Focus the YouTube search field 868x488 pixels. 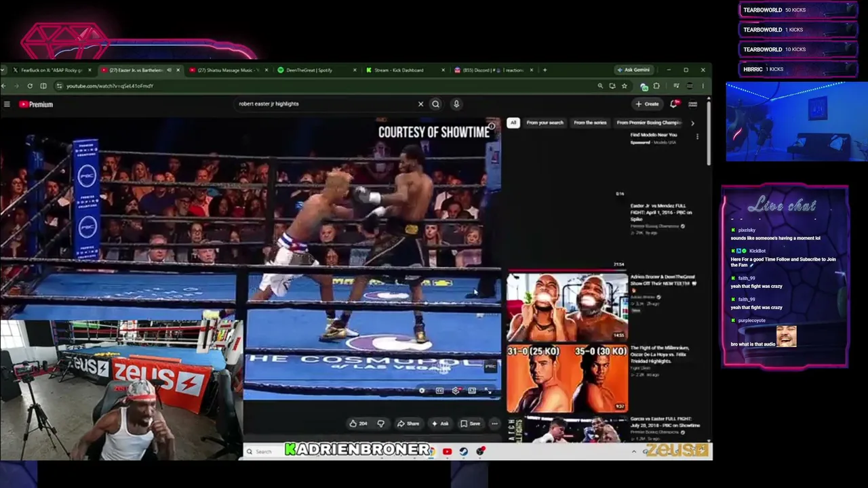tap(325, 104)
